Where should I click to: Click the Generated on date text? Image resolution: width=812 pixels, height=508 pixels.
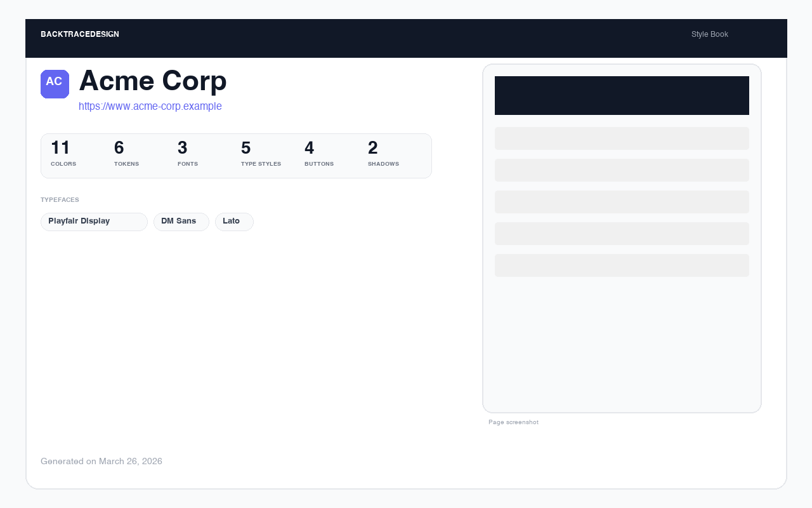tap(101, 461)
